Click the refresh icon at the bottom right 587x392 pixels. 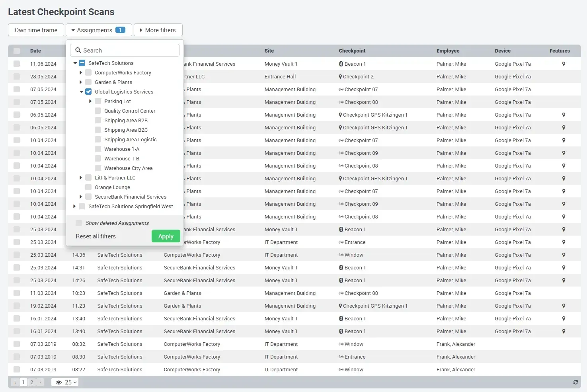coord(575,382)
